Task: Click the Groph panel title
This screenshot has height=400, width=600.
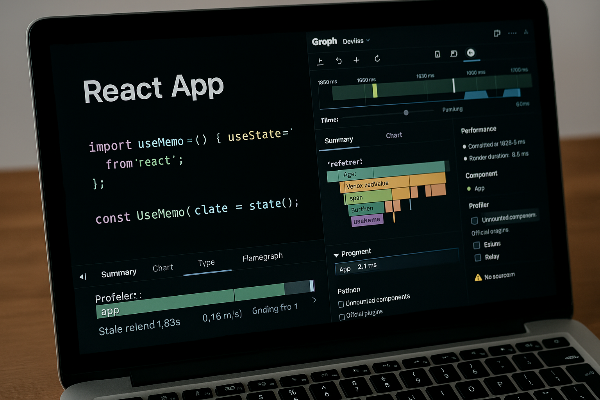Action: pyautogui.click(x=324, y=42)
